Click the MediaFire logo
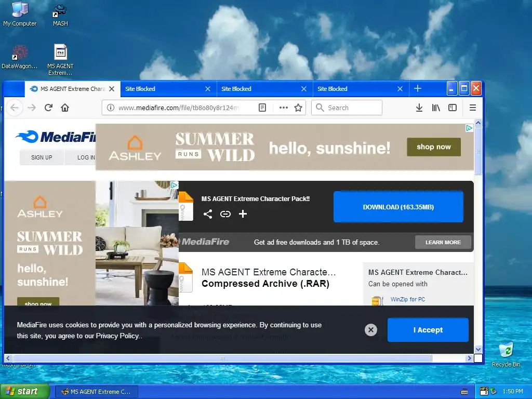Viewport: 532px width, 399px height. point(56,137)
